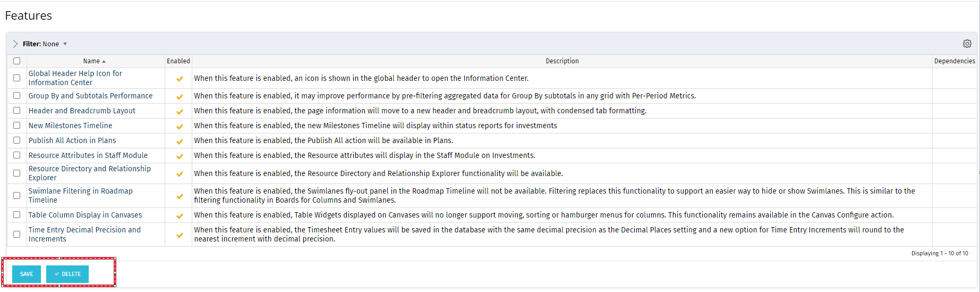Click enabled checkmark for New Milestones Timeline
Screen dimensions: 980x292
point(180,126)
